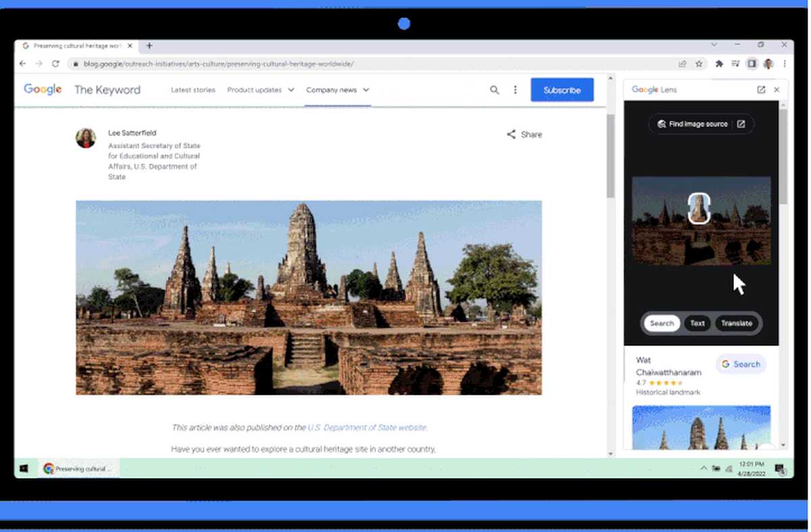Show hidden system tray icons

coord(704,468)
